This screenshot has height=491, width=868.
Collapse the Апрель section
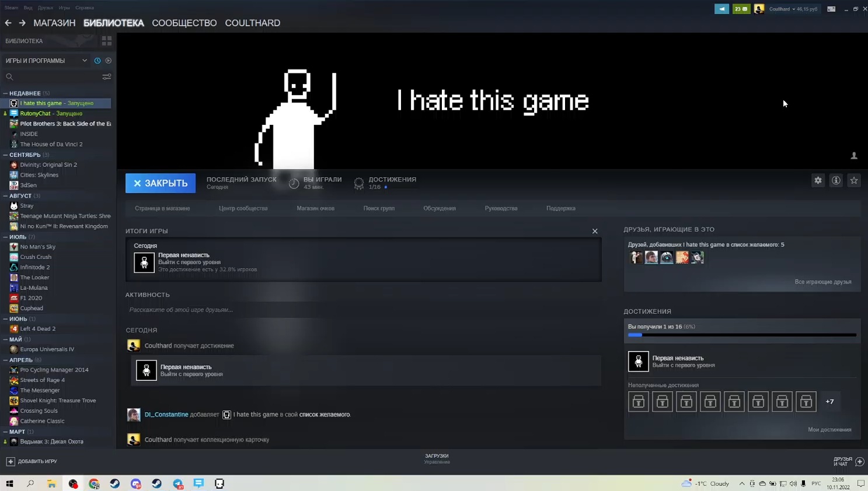point(5,360)
